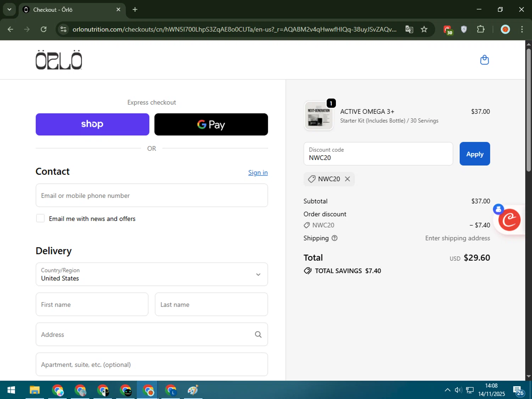Open the volume control in tray

coord(458,390)
